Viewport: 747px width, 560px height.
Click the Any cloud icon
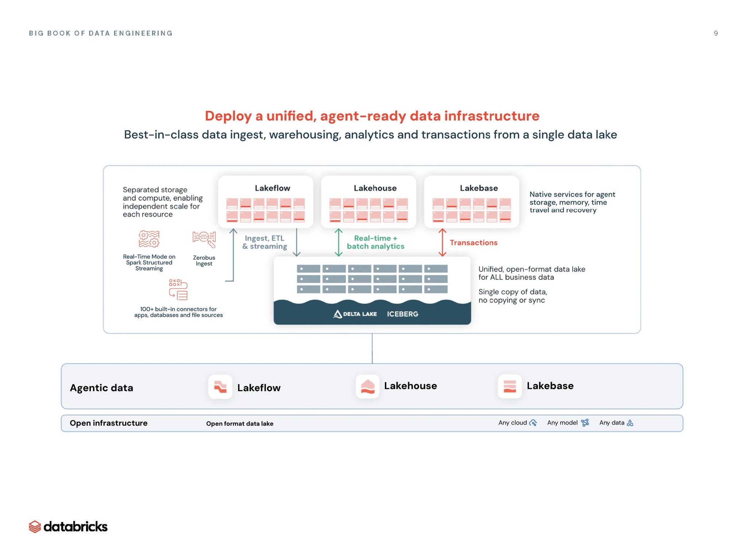coord(533,423)
